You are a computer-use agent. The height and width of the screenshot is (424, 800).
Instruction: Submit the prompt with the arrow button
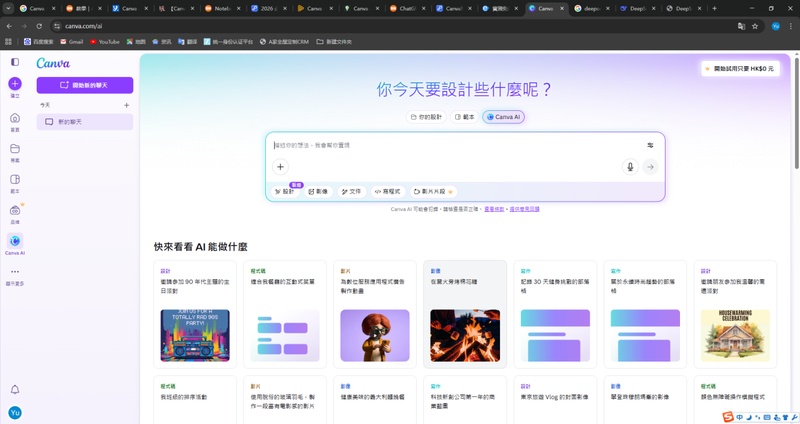650,167
